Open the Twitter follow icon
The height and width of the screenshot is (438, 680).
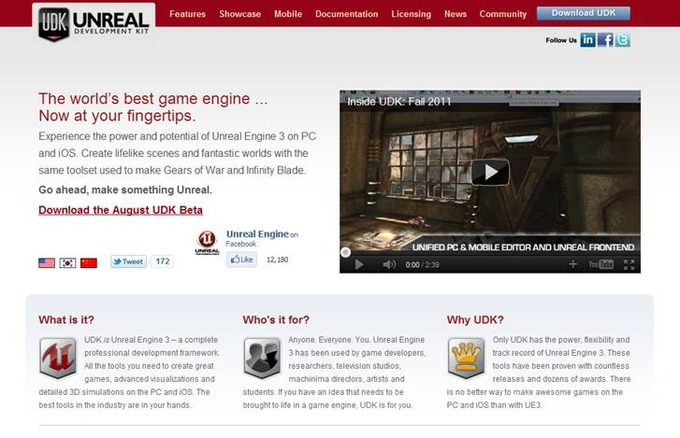pyautogui.click(x=623, y=40)
